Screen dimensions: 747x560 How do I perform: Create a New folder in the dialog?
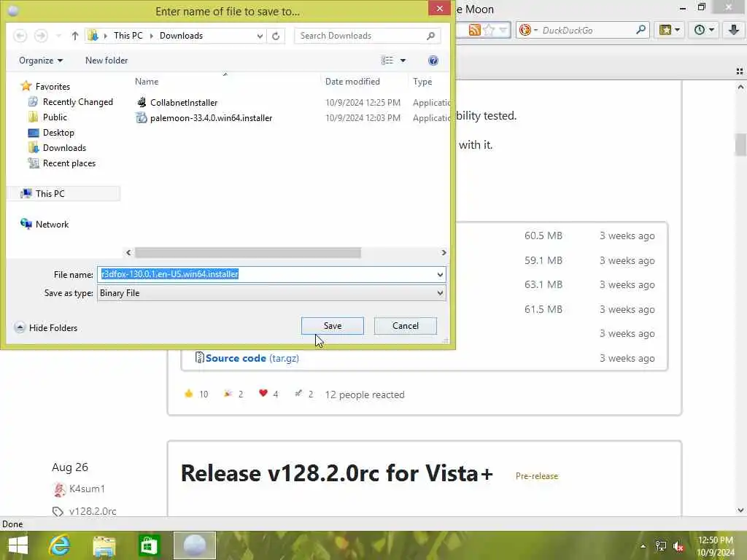point(107,61)
